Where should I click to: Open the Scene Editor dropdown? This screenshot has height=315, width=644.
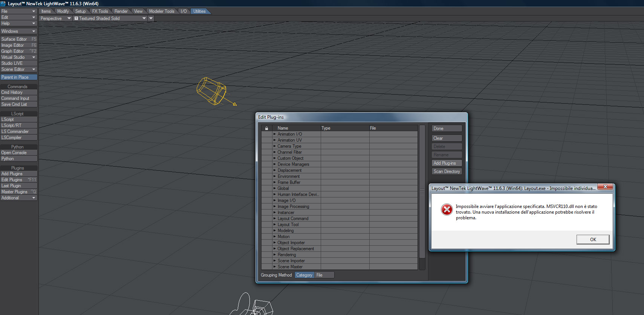(19, 69)
